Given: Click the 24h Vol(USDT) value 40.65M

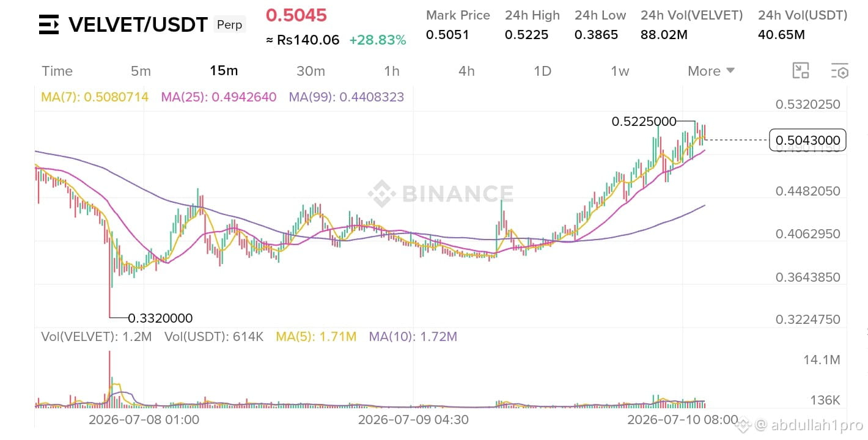Looking at the screenshot, I should point(781,35).
